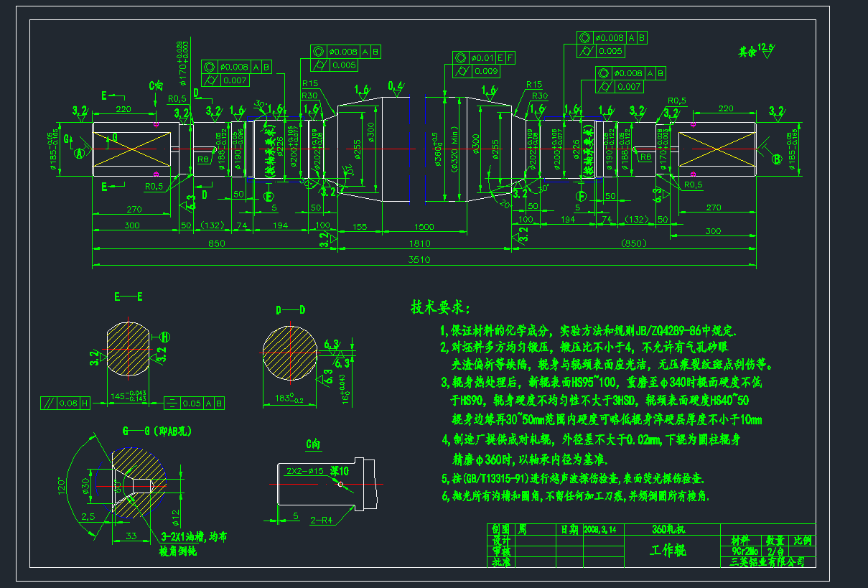
Task: Click the 120° angle dimension in G—G view
Action: [x=62, y=487]
